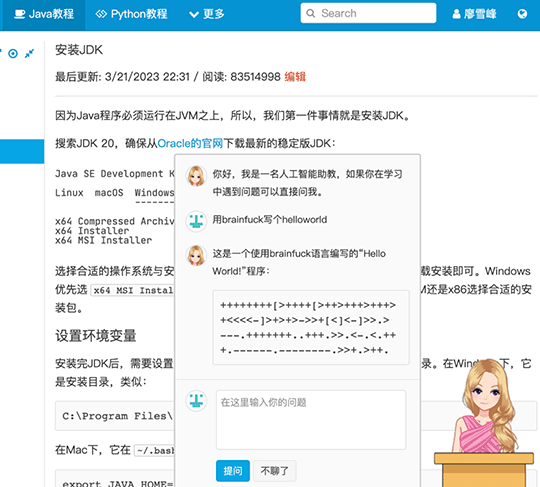The height and width of the screenshot is (487, 540).
Task: Click the 'Windows' underlined text in code block
Action: point(154,193)
